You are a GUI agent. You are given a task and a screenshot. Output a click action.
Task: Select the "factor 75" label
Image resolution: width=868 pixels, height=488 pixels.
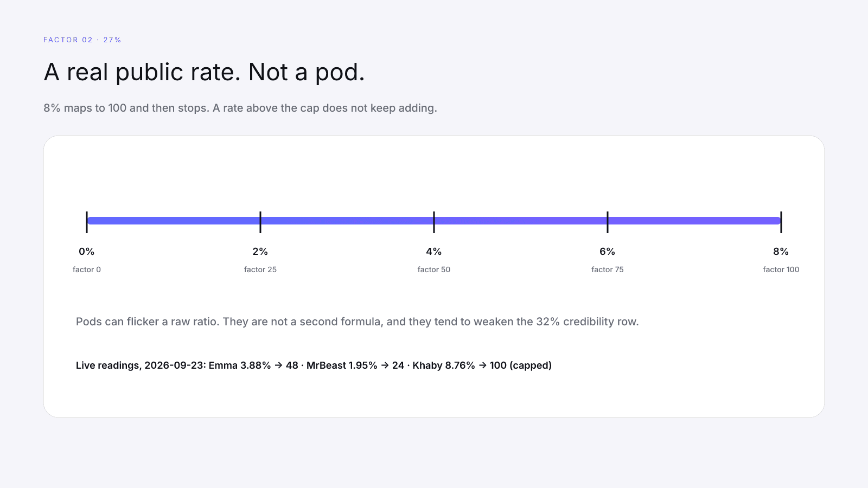pyautogui.click(x=608, y=269)
